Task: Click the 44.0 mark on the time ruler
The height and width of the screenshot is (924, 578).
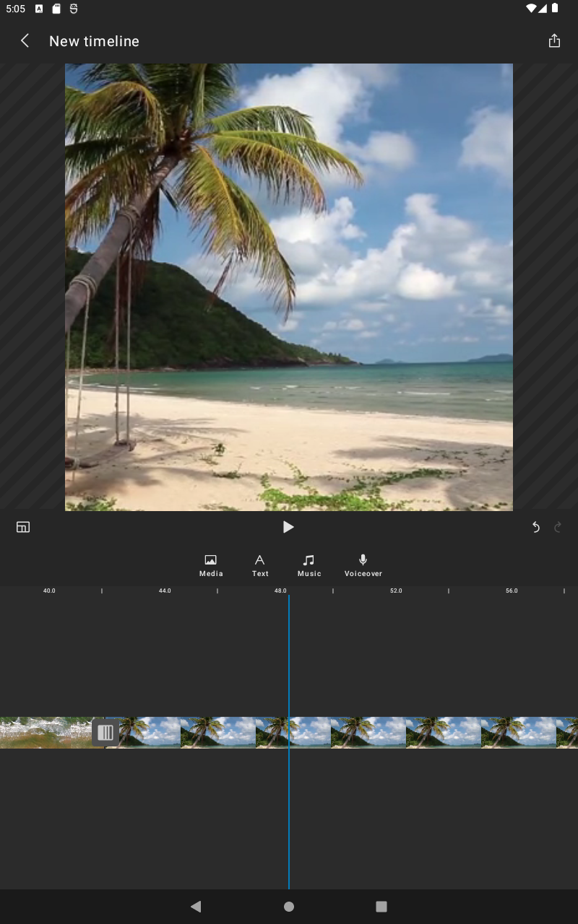Action: (165, 590)
